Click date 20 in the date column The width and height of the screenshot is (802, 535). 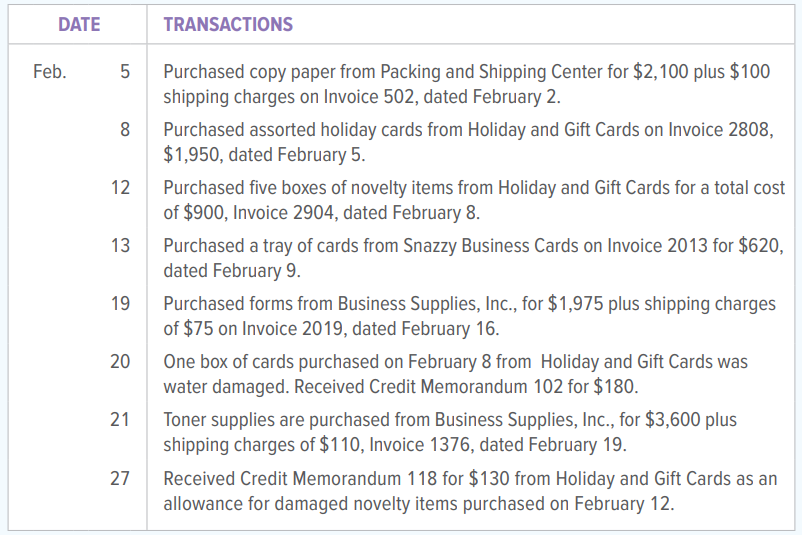pyautogui.click(x=120, y=361)
